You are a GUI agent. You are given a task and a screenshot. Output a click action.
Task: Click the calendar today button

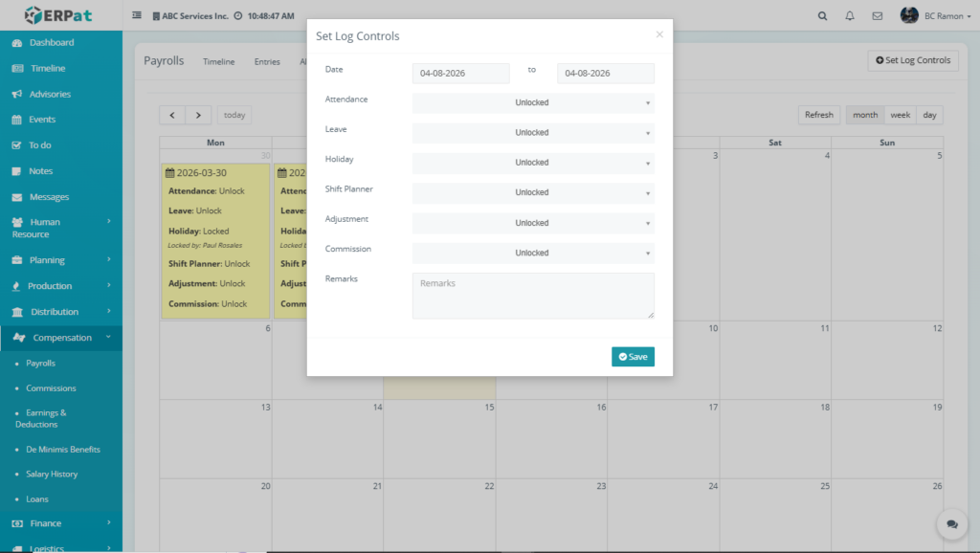[x=234, y=115]
